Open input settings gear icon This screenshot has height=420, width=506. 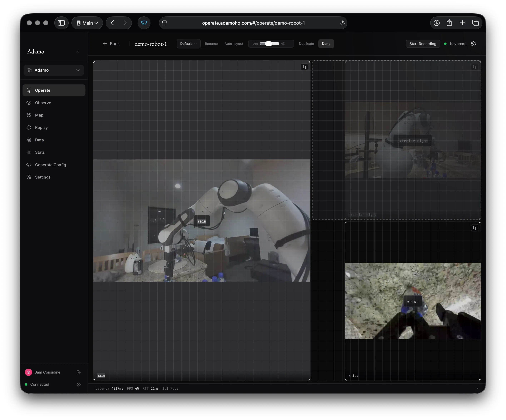473,44
